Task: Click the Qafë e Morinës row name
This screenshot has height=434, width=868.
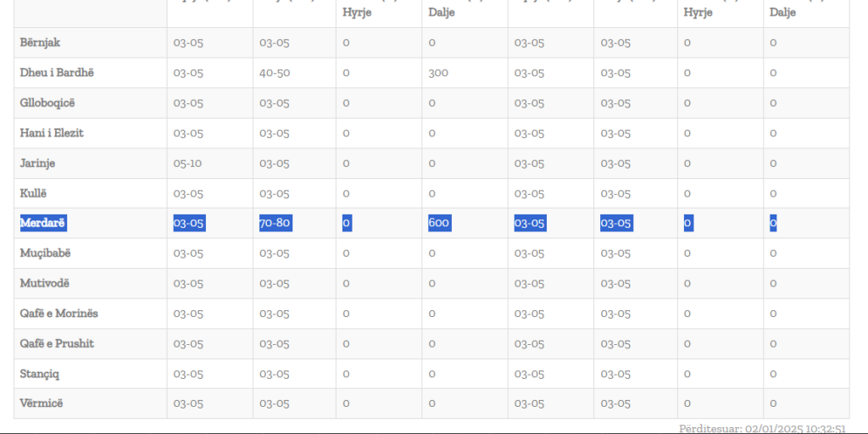Action: [x=58, y=314]
